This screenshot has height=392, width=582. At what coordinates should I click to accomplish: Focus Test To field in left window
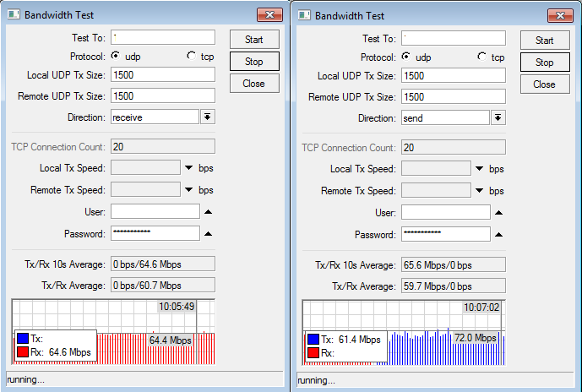(163, 37)
